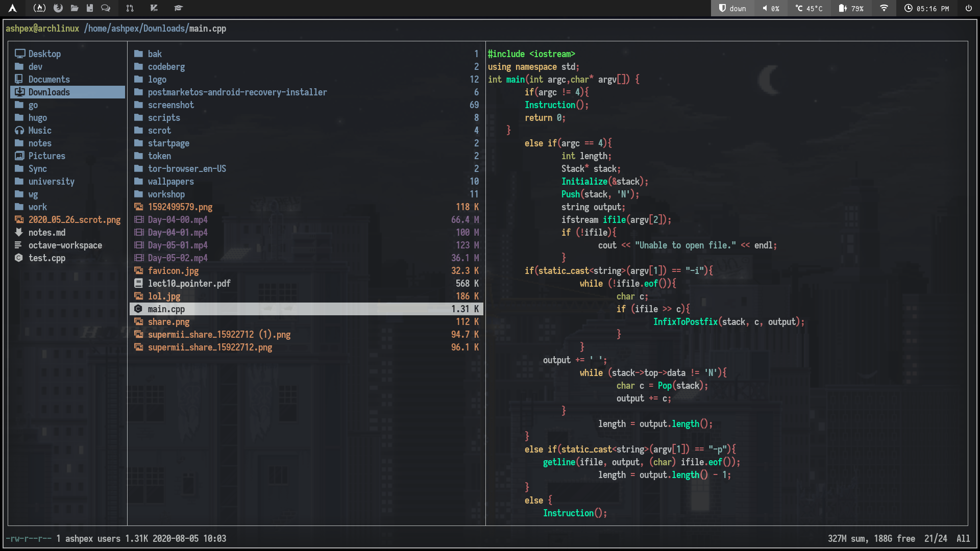Open the git branch icon in the top bar

(130, 8)
